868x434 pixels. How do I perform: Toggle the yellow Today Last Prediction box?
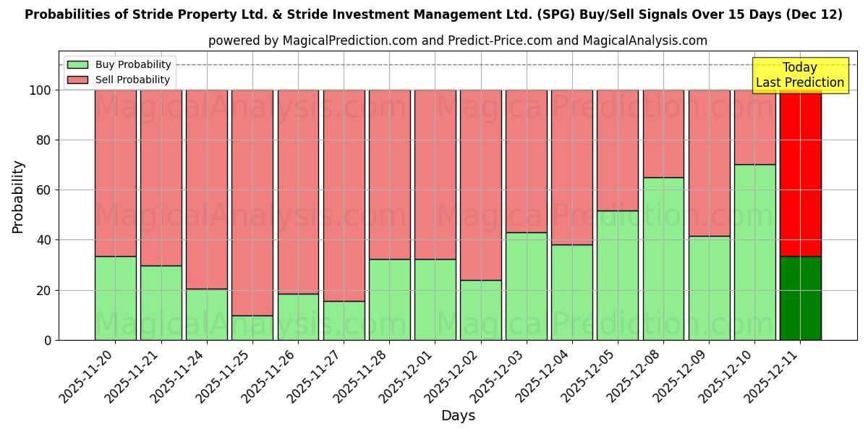pos(800,72)
